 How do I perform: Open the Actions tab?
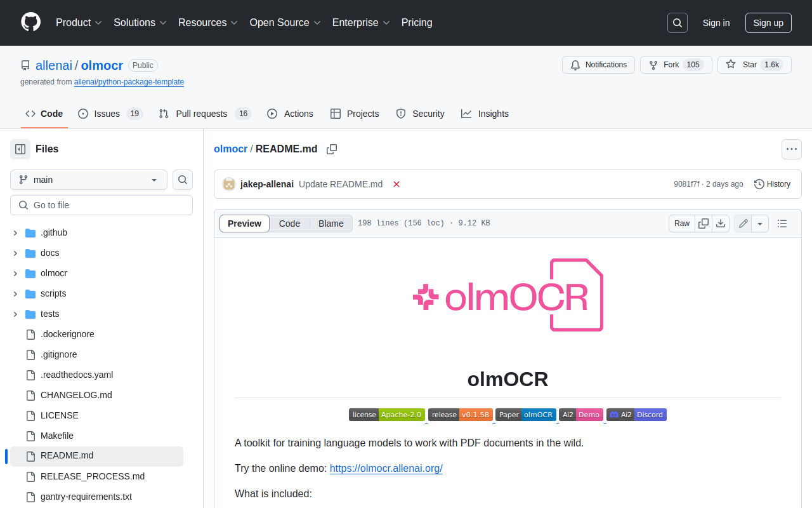tap(290, 114)
